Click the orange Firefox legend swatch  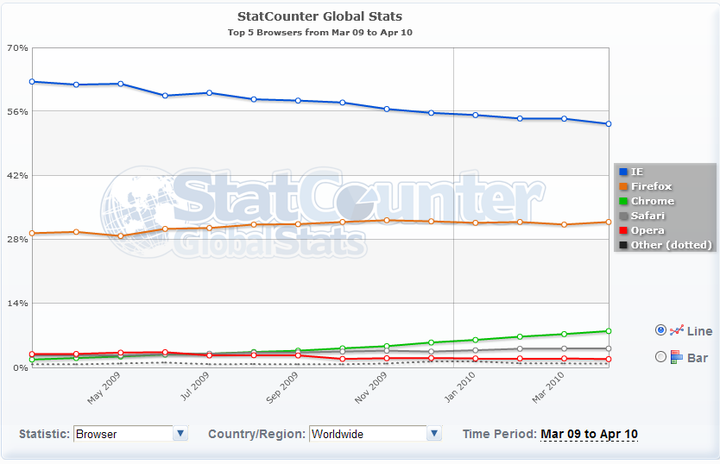pyautogui.click(x=622, y=187)
